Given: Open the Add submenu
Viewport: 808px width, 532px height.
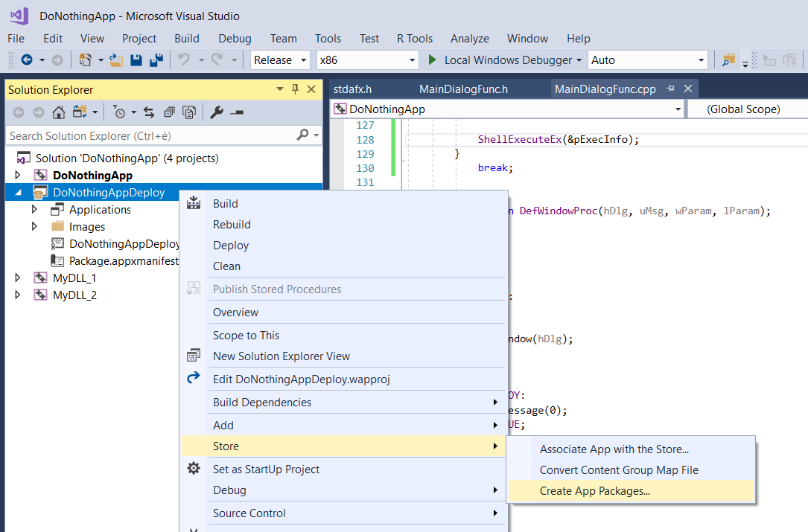Looking at the screenshot, I should pyautogui.click(x=343, y=425).
